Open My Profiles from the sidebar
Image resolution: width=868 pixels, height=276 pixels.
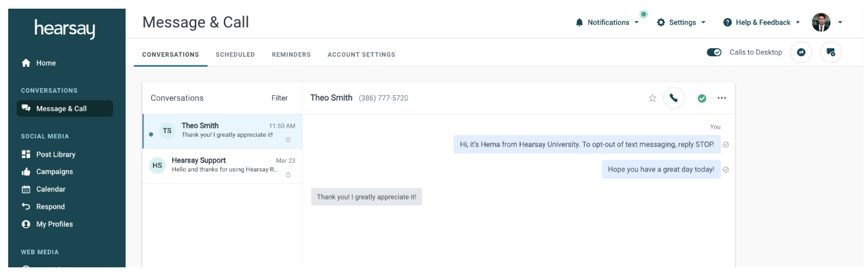(x=54, y=224)
